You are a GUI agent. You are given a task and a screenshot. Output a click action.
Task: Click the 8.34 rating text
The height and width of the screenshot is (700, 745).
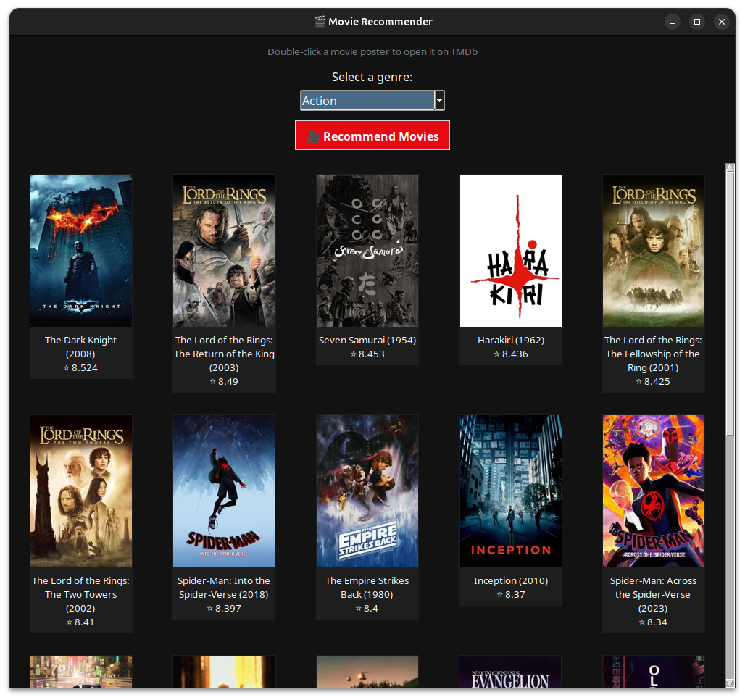653,622
